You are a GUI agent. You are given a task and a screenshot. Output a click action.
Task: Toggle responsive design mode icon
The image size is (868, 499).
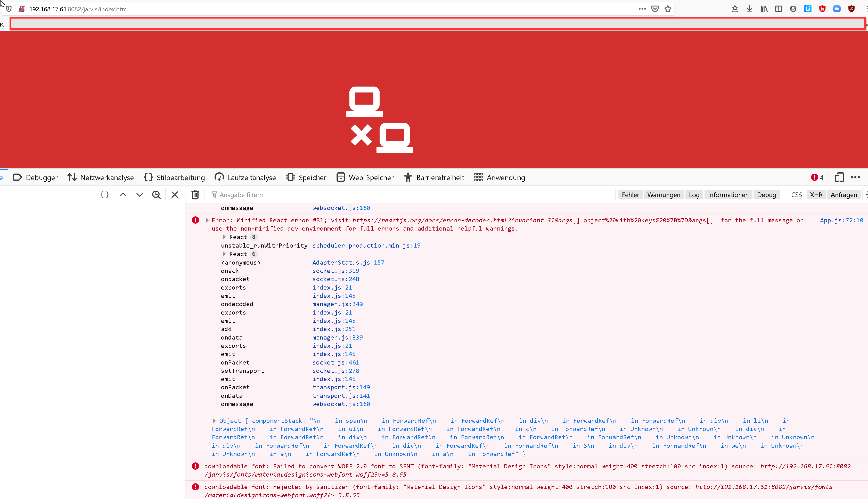(x=839, y=177)
